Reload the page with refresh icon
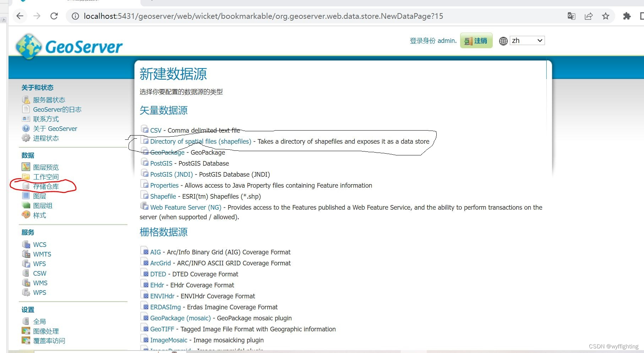The image size is (644, 353). click(x=54, y=16)
